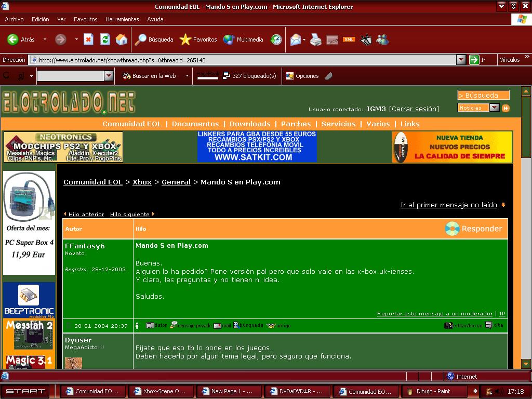
Task: Go back with the Atrás arrow
Action: click(x=21, y=39)
